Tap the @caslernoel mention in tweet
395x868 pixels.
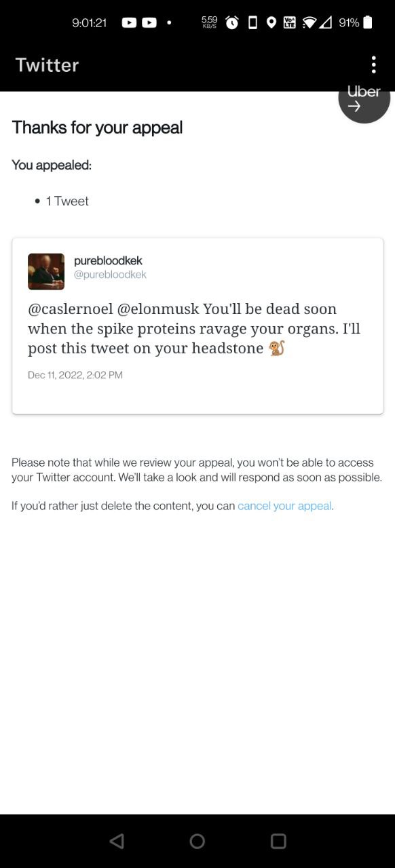click(71, 309)
